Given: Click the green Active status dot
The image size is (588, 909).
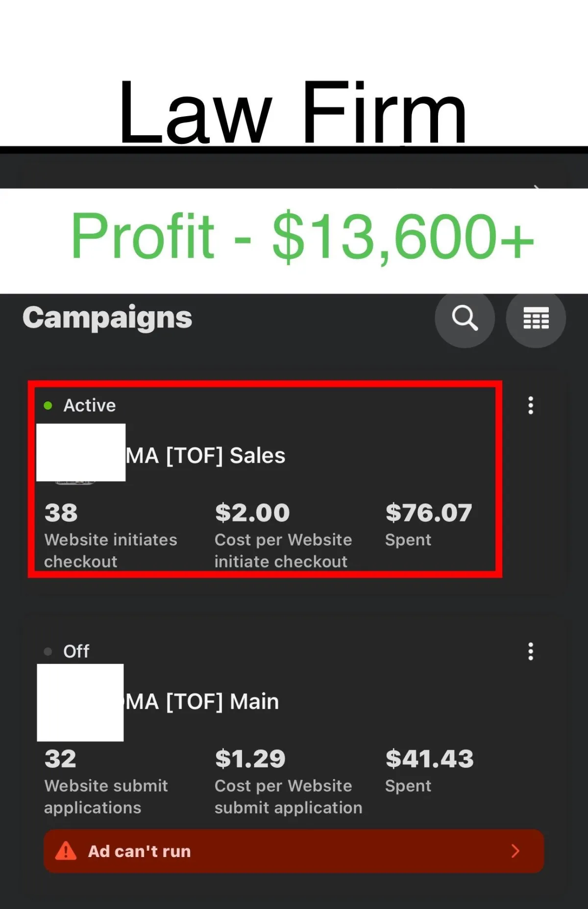Looking at the screenshot, I should tap(48, 405).
